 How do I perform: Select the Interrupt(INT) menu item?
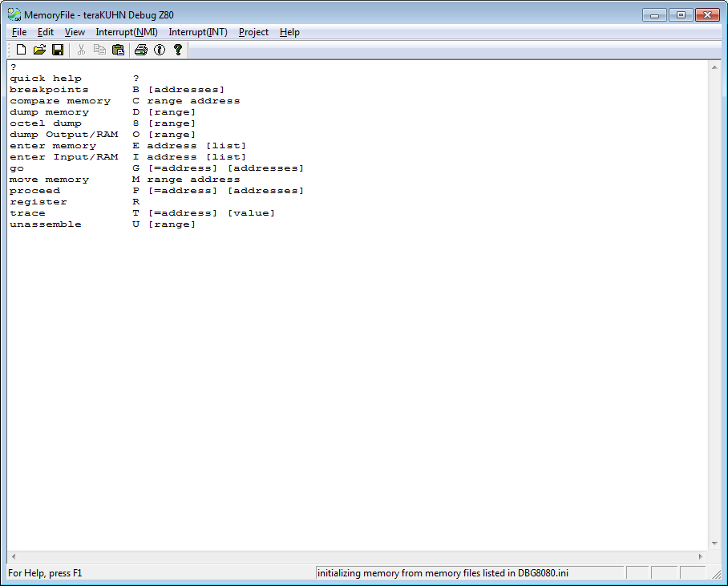[198, 32]
